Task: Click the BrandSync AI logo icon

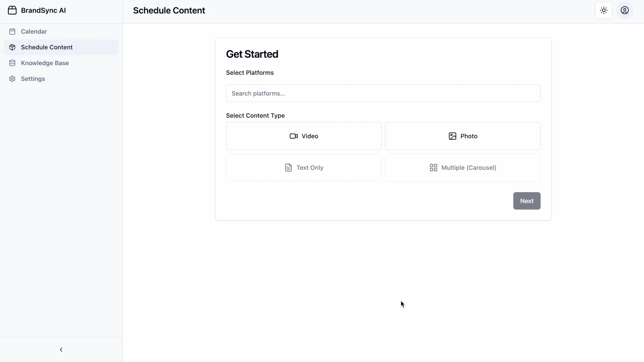Action: 12,10
